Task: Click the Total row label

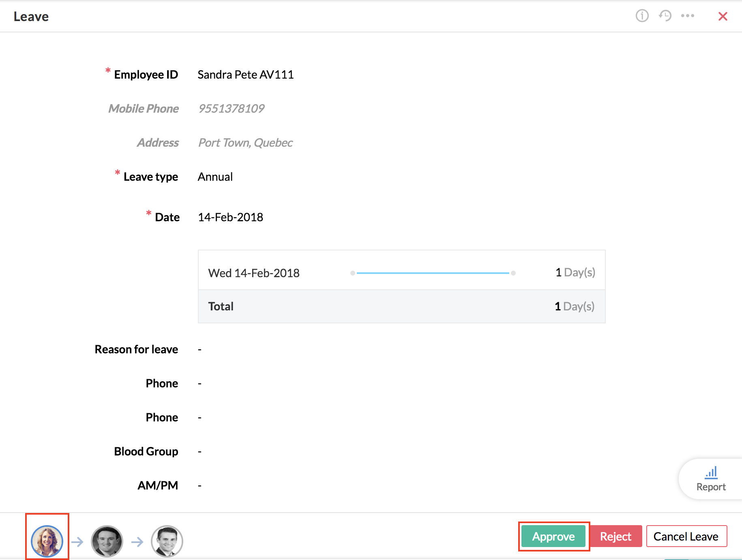Action: tap(221, 306)
